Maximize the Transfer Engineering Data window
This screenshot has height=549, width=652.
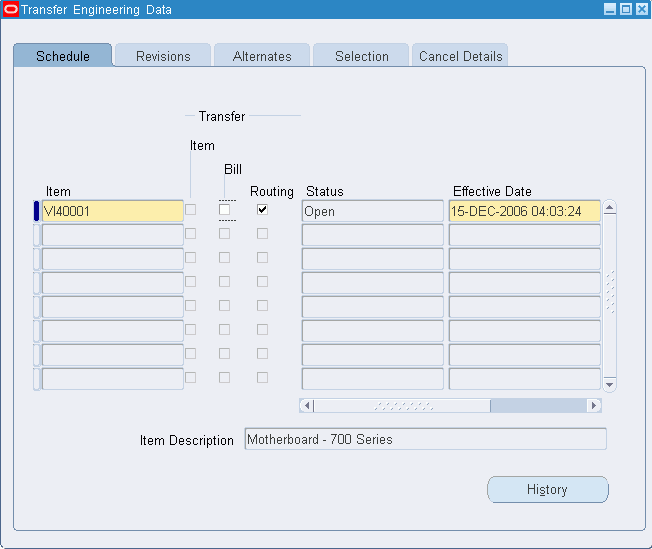click(x=626, y=9)
